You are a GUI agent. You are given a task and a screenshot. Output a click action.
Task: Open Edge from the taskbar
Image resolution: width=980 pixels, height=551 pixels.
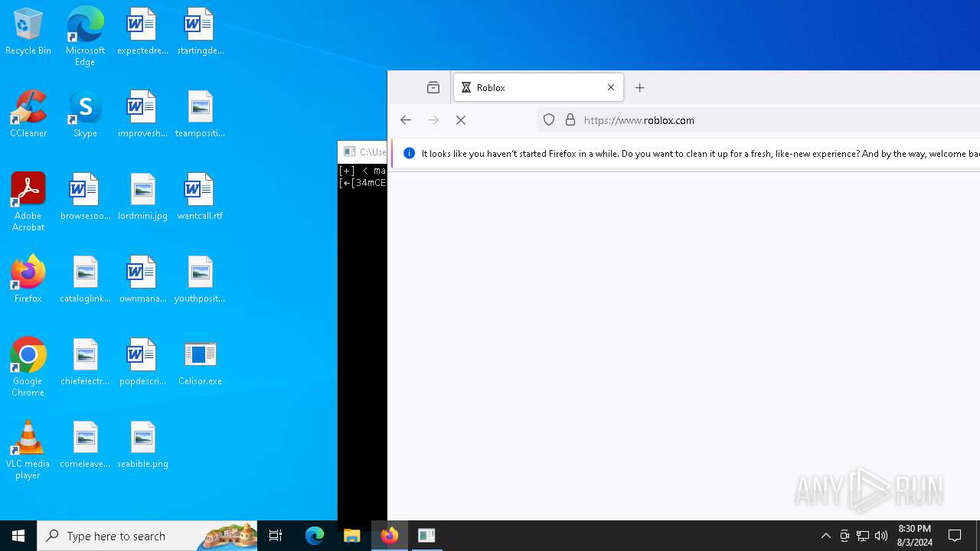[315, 536]
